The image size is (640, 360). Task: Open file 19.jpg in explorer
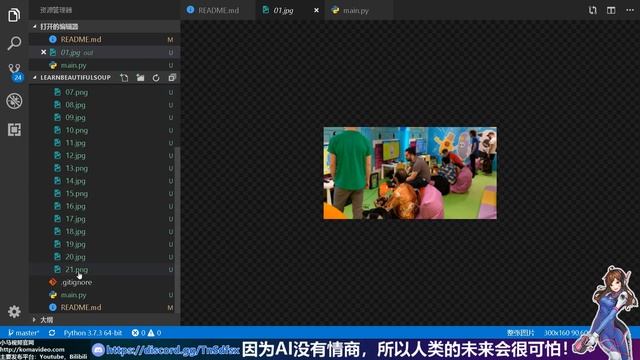102,244
